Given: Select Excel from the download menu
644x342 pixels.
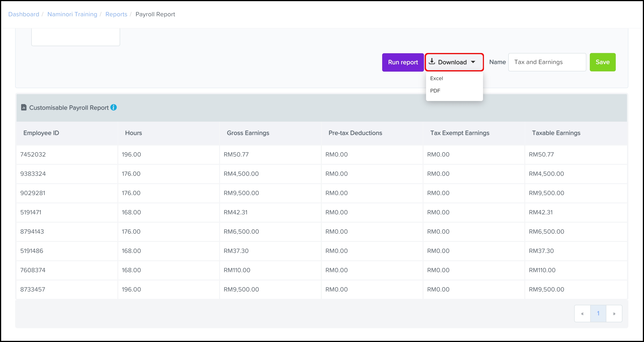Looking at the screenshot, I should tap(437, 78).
